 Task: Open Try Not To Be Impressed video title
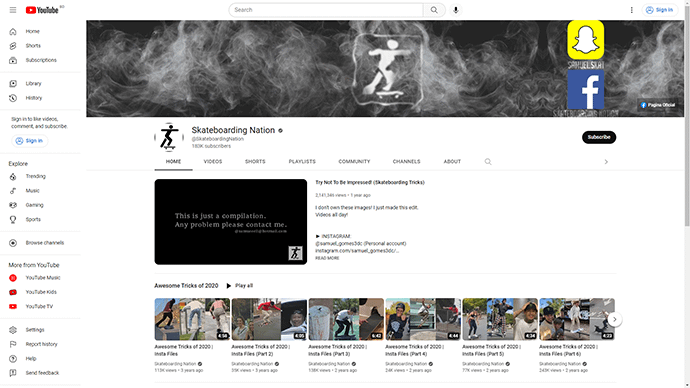click(x=370, y=183)
